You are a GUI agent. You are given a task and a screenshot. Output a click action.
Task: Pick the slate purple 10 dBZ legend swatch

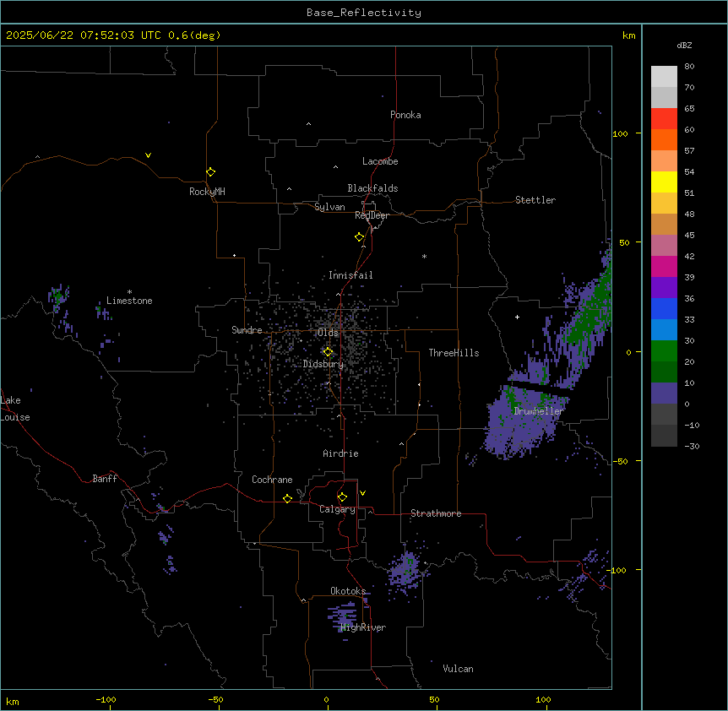tap(664, 393)
